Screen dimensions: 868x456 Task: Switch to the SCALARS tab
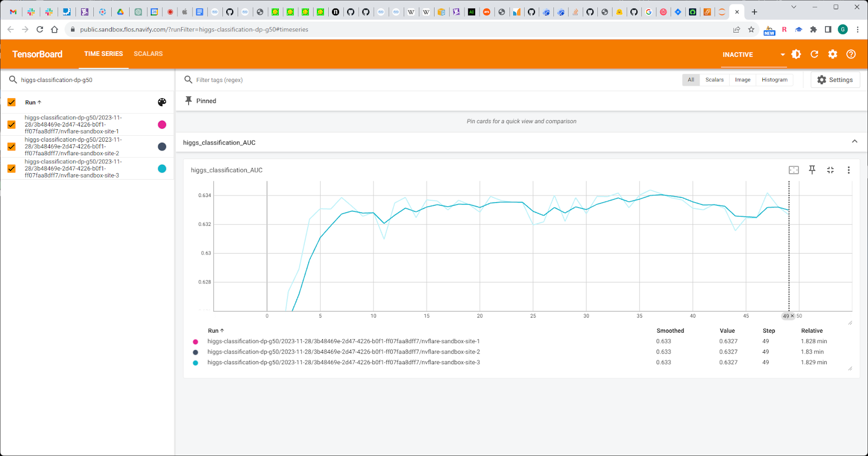tap(148, 54)
